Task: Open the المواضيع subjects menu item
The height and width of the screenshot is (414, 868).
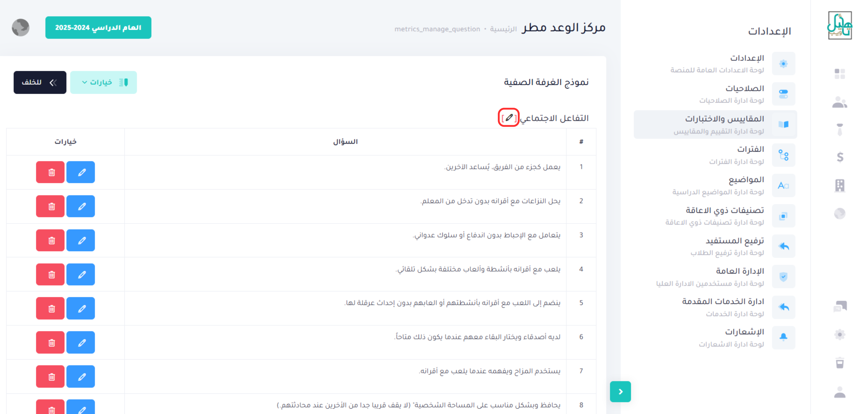Action: [715, 185]
